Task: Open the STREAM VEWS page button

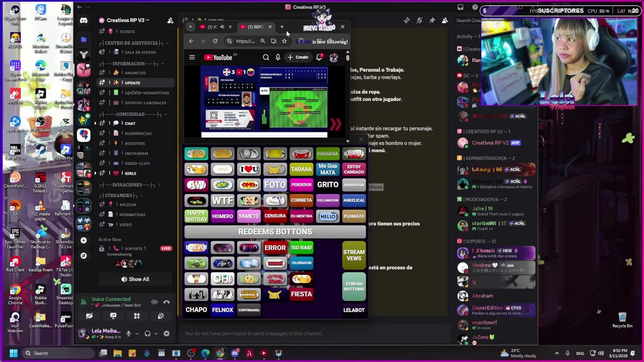Action: (354, 255)
